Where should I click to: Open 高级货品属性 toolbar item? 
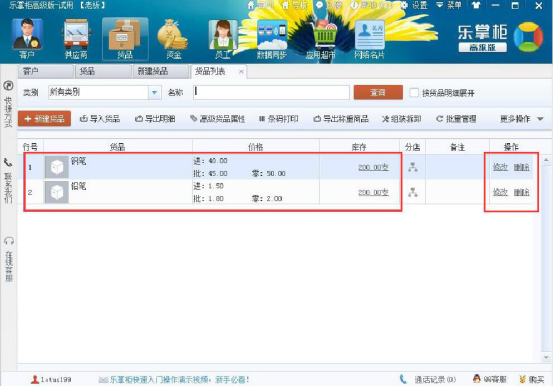click(x=217, y=119)
